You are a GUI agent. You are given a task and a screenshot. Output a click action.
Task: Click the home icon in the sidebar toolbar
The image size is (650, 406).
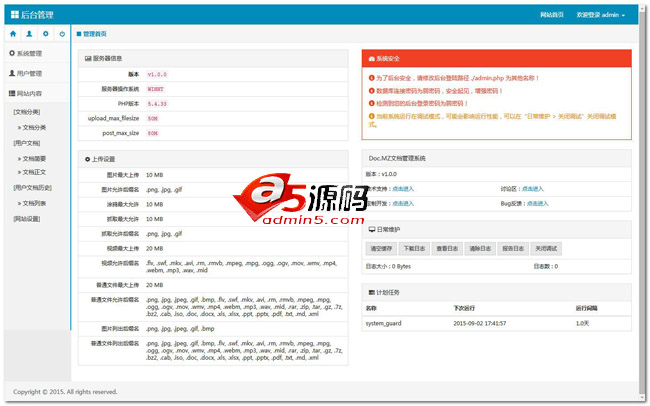pyautogui.click(x=13, y=34)
